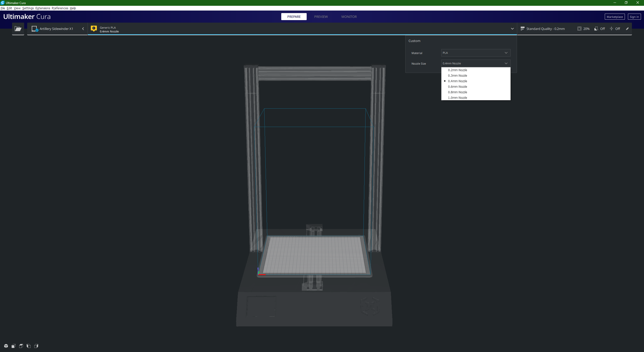Viewport: 644px width, 352px height.
Task: Click the Nozzle Size label
Action: pyautogui.click(x=419, y=64)
